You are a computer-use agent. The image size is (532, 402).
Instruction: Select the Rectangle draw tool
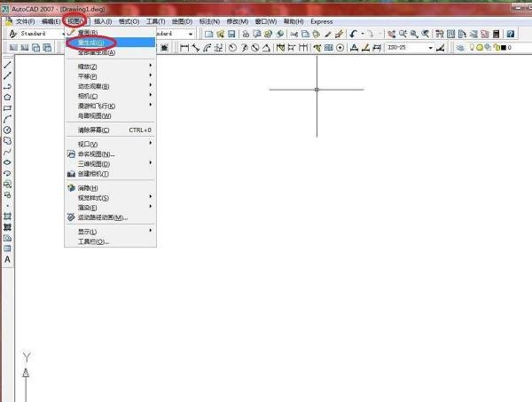pyautogui.click(x=7, y=108)
